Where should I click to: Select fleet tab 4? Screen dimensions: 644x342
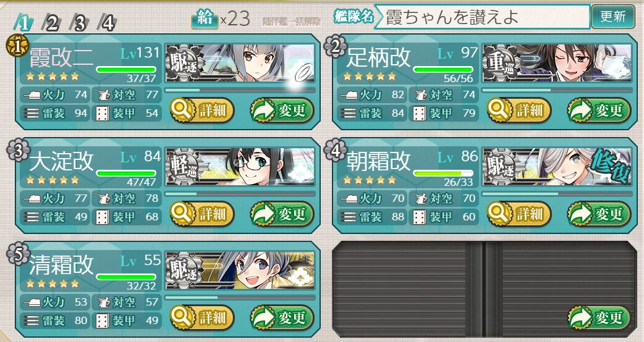click(107, 23)
